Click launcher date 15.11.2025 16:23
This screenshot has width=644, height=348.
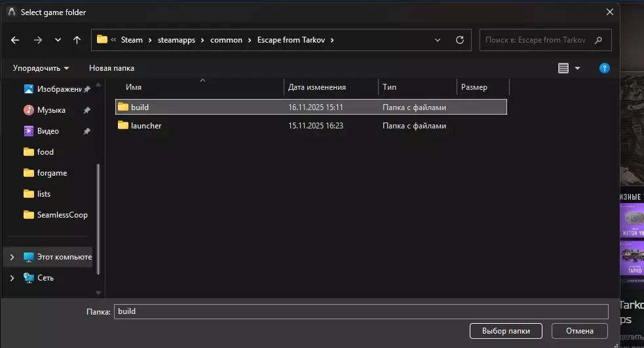(x=315, y=126)
